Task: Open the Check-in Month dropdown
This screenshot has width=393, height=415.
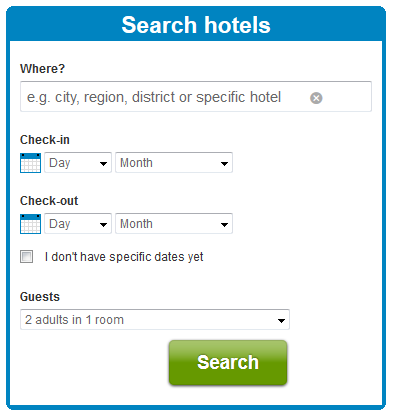Action: [x=174, y=163]
